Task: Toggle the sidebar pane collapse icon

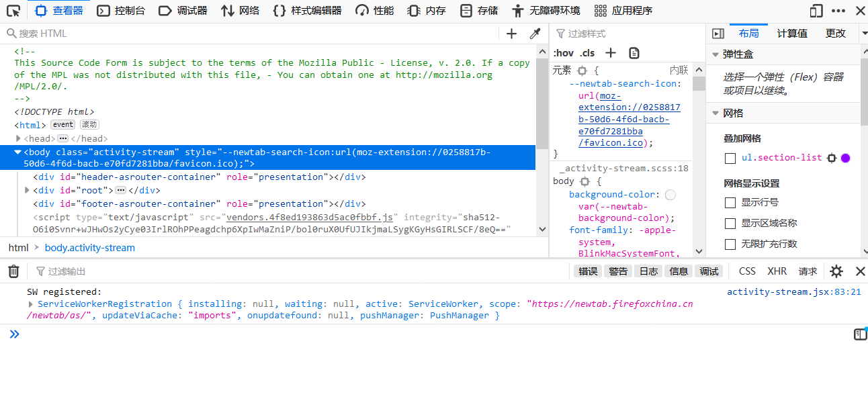Action: point(718,34)
